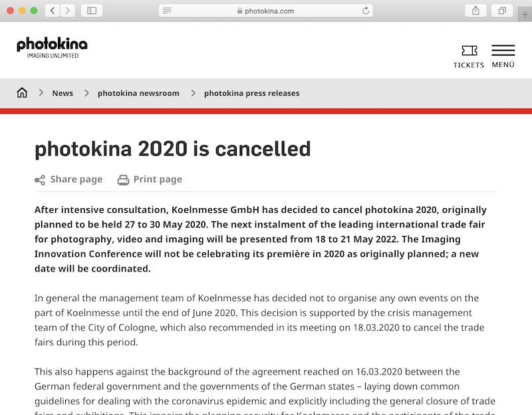The image size is (532, 415).
Task: Click the Share page link text
Action: coord(76,180)
